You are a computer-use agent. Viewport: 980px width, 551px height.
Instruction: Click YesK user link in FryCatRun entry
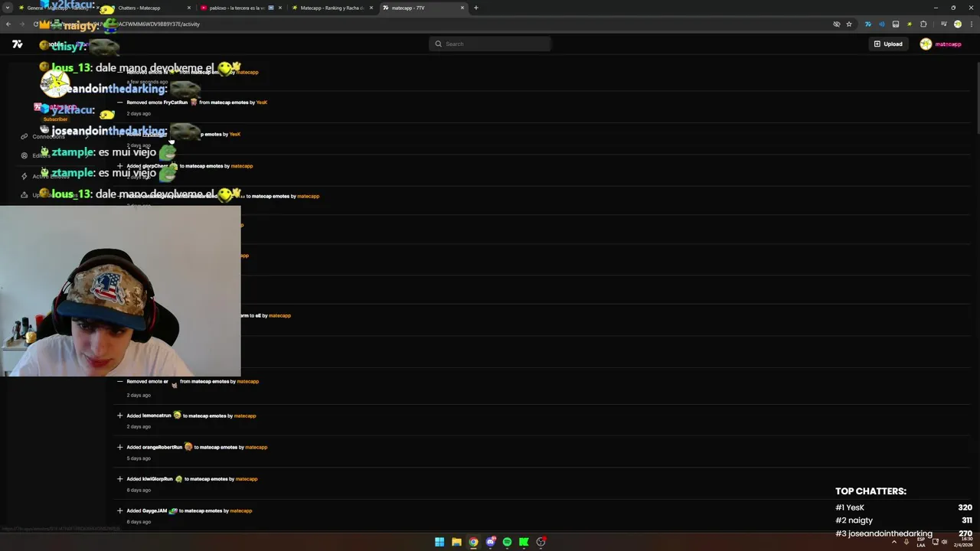pos(262,102)
